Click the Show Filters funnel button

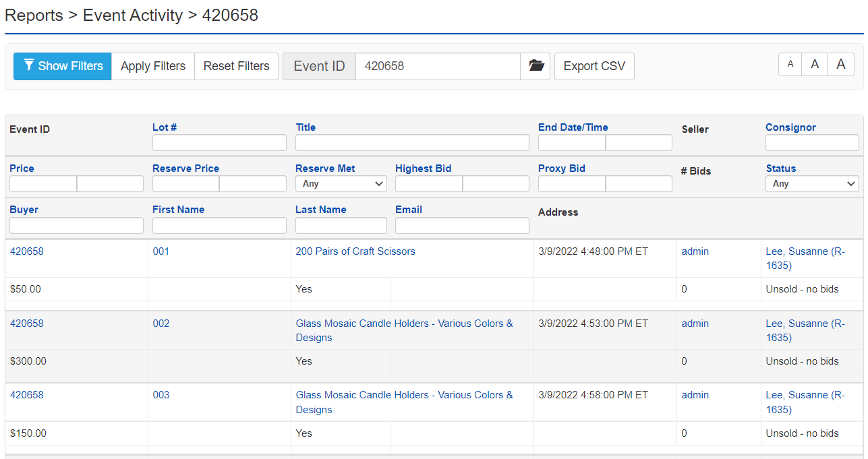63,66
